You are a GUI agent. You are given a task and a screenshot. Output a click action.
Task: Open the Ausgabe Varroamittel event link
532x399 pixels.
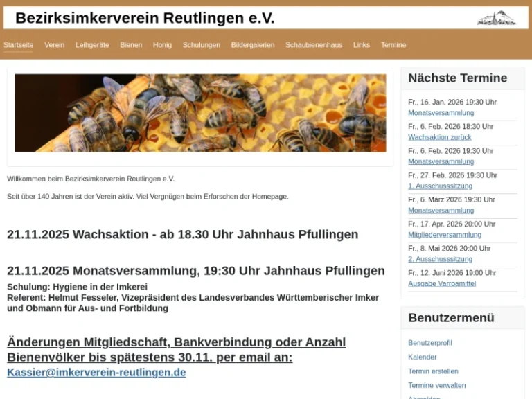point(442,283)
